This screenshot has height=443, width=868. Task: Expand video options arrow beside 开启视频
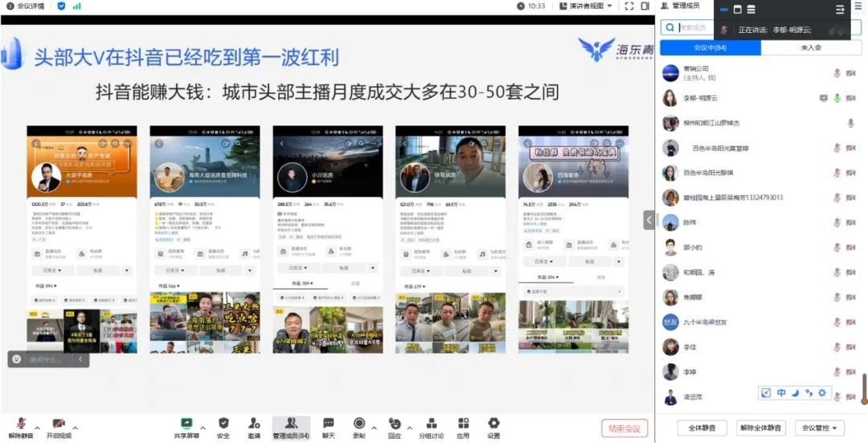click(x=76, y=428)
